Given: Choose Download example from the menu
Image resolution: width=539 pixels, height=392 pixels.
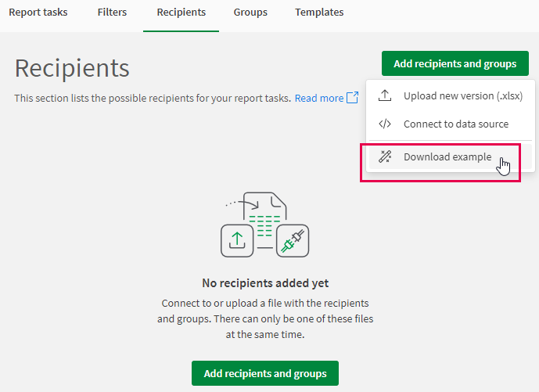Looking at the screenshot, I should click(x=447, y=157).
